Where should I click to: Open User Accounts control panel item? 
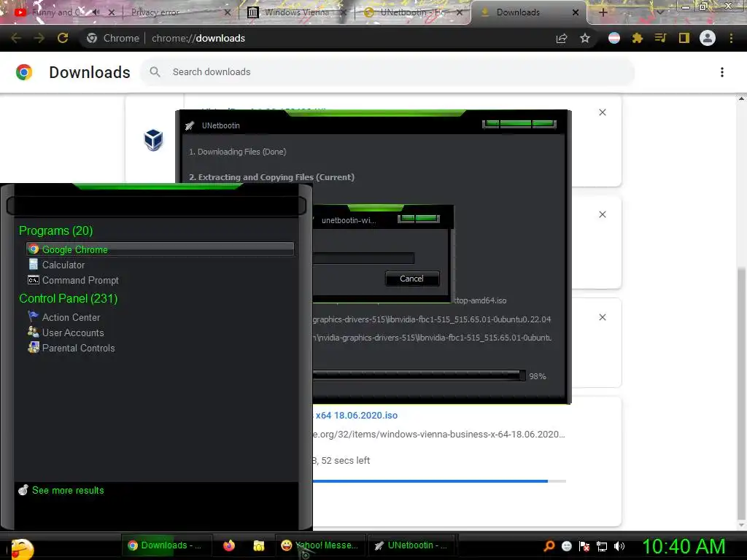pyautogui.click(x=66, y=332)
